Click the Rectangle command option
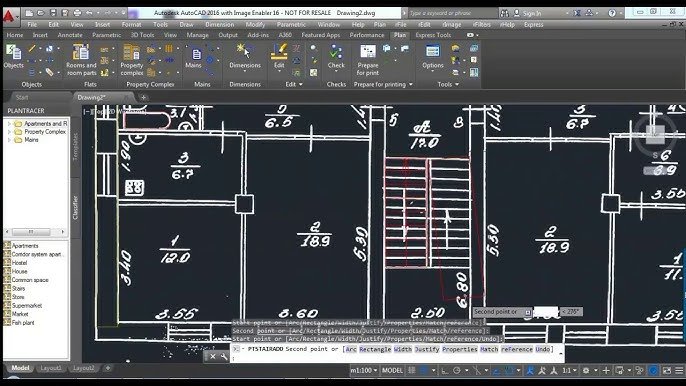The image size is (686, 386). pyautogui.click(x=375, y=349)
